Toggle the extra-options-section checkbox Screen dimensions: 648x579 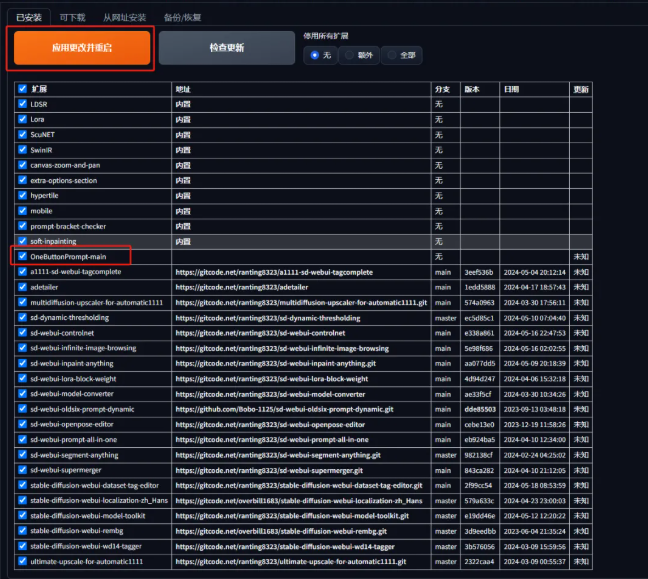point(22,180)
